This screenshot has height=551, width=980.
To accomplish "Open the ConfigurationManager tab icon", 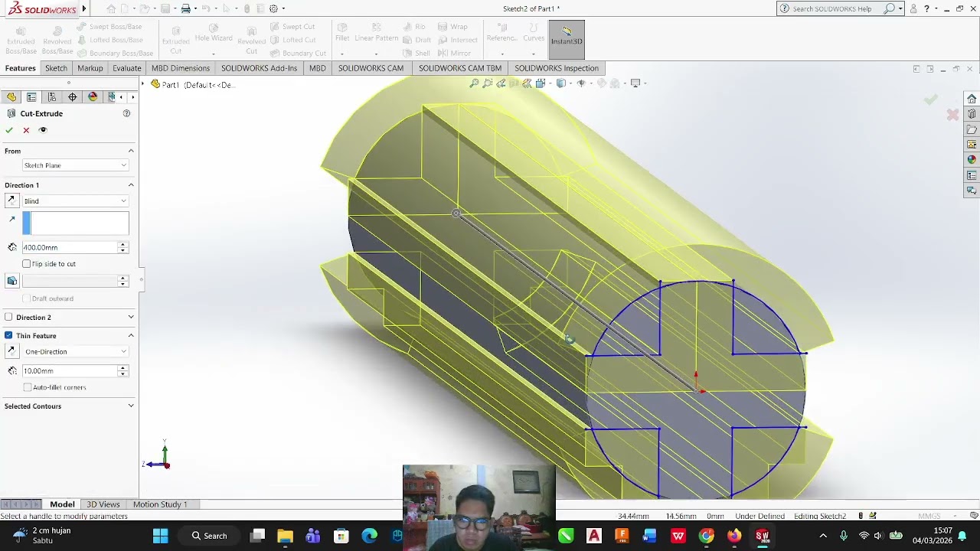I will pyautogui.click(x=52, y=97).
